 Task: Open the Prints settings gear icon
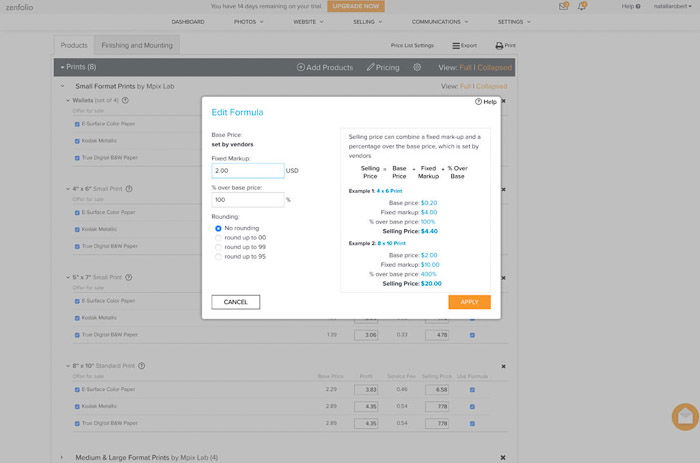pos(417,67)
